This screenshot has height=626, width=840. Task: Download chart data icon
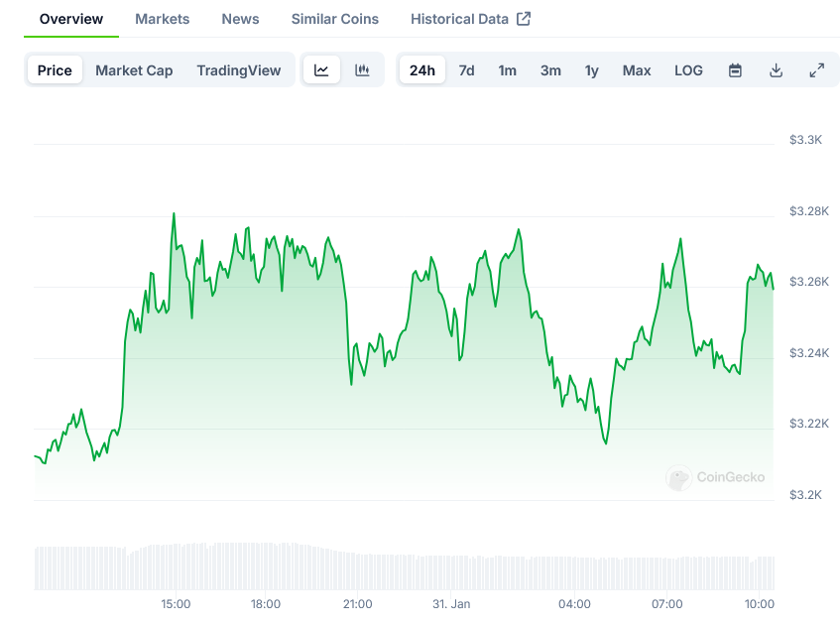point(776,70)
